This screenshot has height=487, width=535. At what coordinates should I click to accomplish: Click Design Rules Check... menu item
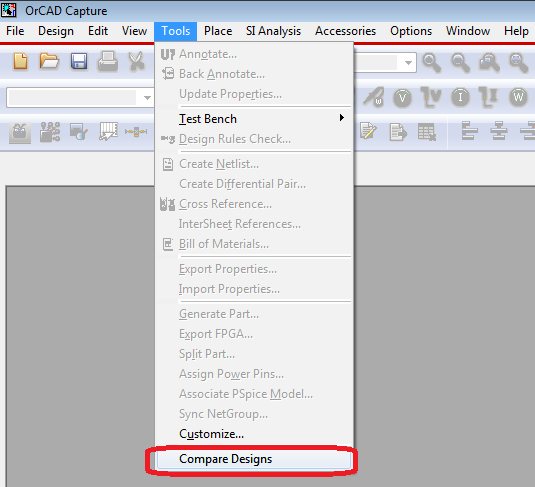[254, 139]
